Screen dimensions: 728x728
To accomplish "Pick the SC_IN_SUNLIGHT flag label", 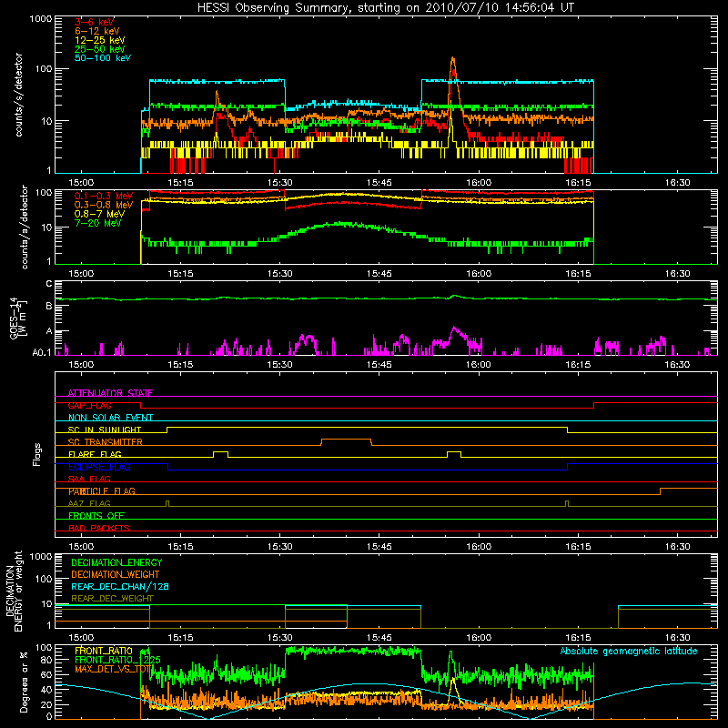I will click(x=105, y=430).
